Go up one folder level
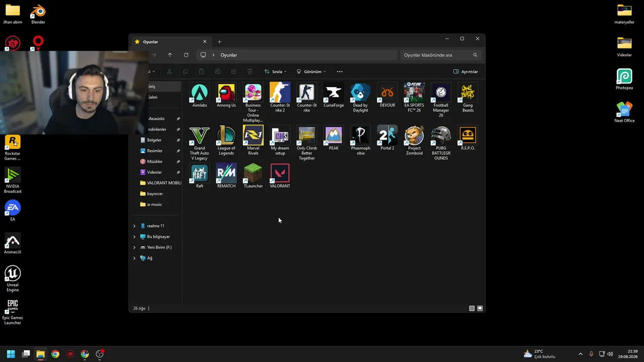Viewport: 644px width, 362px height. [170, 55]
